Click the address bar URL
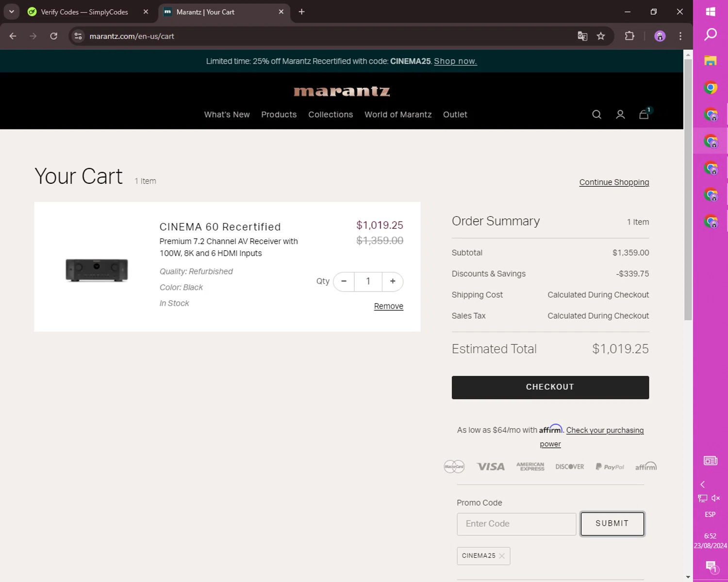The image size is (728, 582). click(132, 36)
